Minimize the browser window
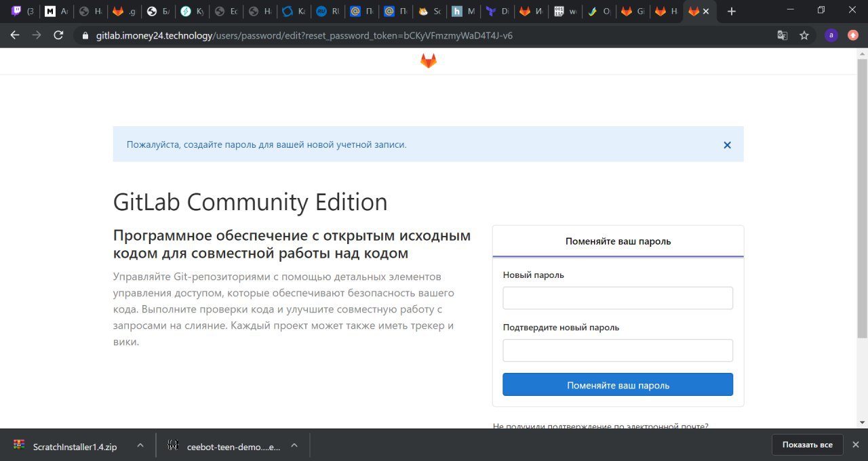 791,11
